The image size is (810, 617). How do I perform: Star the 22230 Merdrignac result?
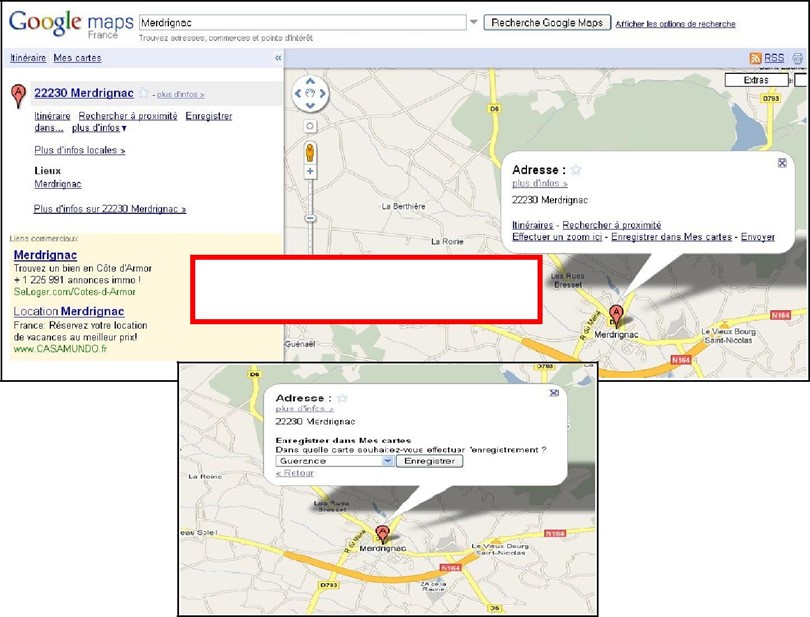144,93
